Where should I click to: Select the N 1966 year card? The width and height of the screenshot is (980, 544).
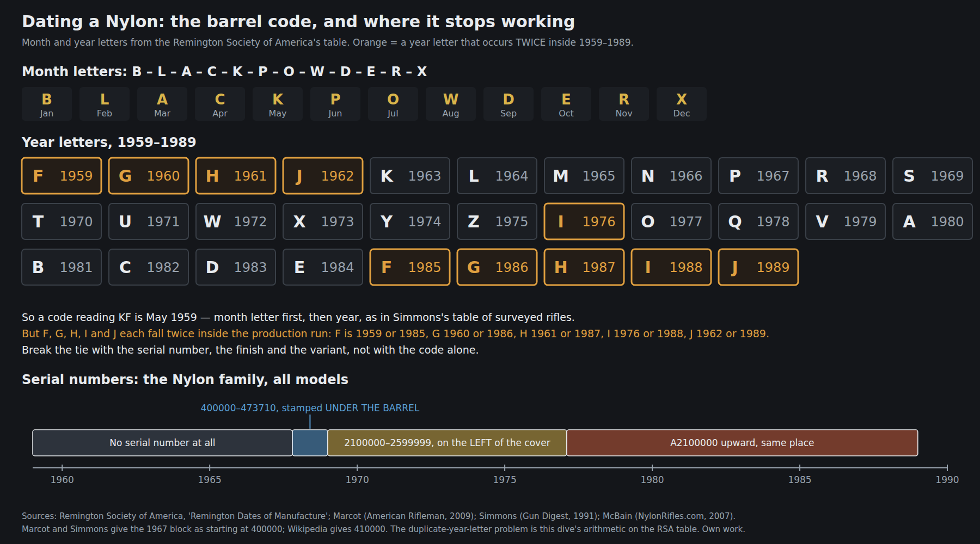(671, 176)
